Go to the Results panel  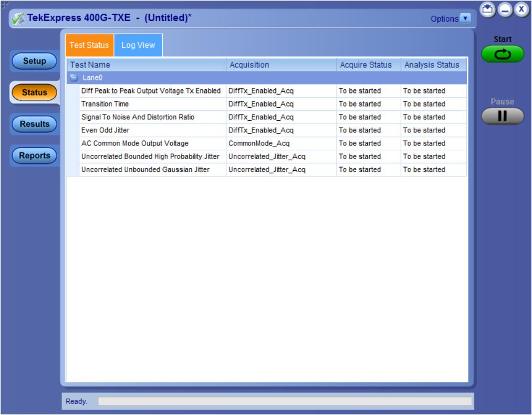click(x=35, y=124)
